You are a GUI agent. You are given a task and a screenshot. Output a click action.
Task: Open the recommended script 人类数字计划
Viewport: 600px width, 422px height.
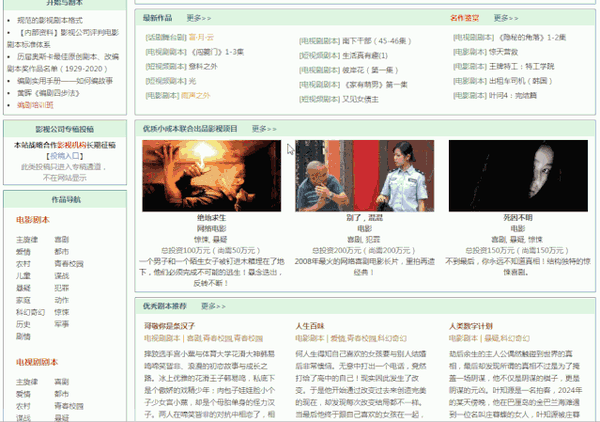pos(471,326)
